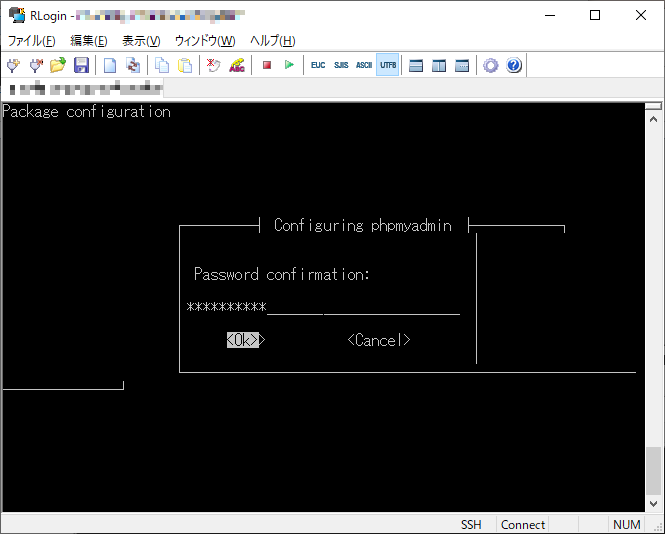Screen dimensions: 665x534
Task: Select the blurred session tab
Action: tap(85, 89)
